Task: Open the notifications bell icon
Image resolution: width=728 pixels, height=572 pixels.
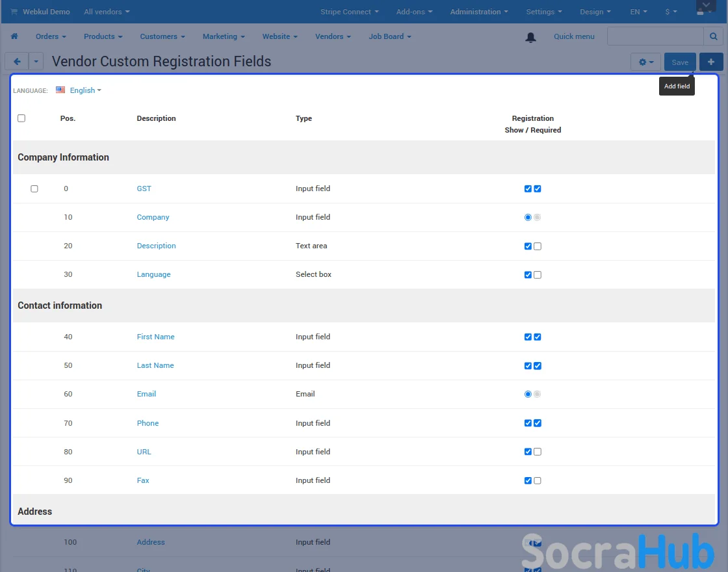Action: [530, 37]
